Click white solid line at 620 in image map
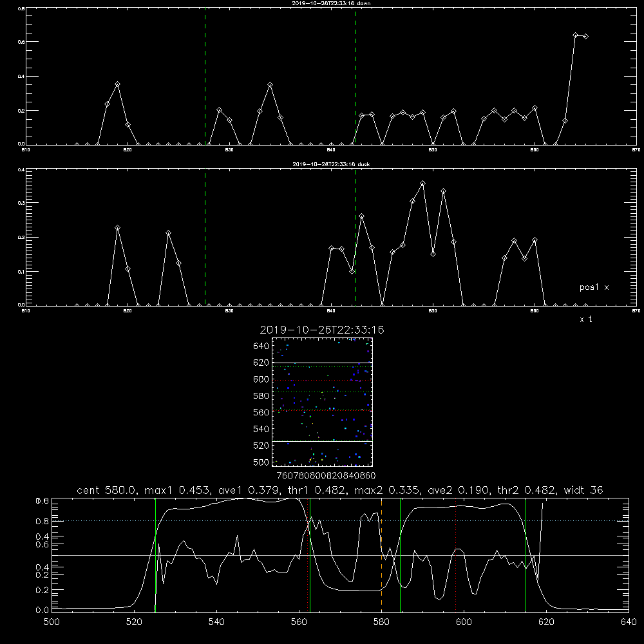This screenshot has height=644, width=644. click(x=323, y=363)
